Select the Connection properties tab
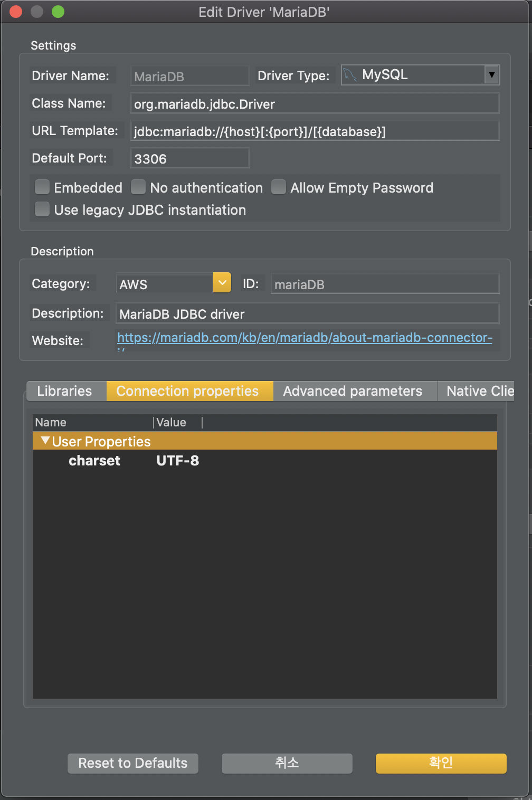Viewport: 532px width, 800px height. [x=189, y=391]
